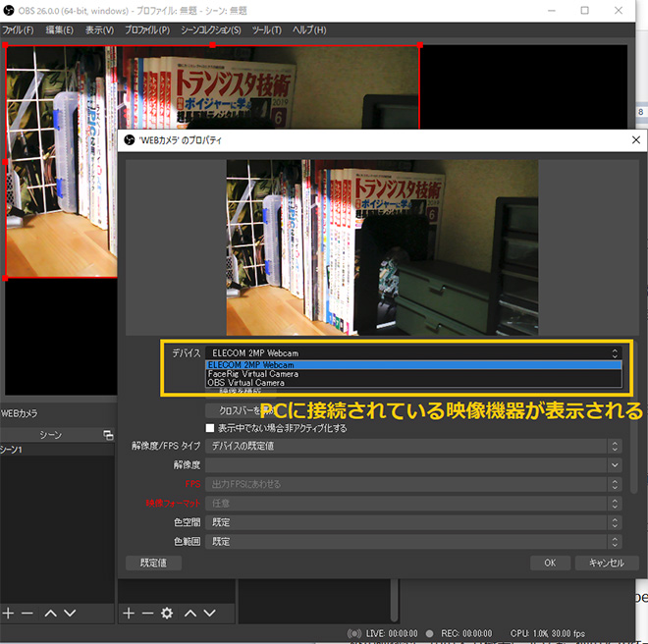
Task: Select ELECOM 2MP Webcam in device list
Action: click(413, 365)
